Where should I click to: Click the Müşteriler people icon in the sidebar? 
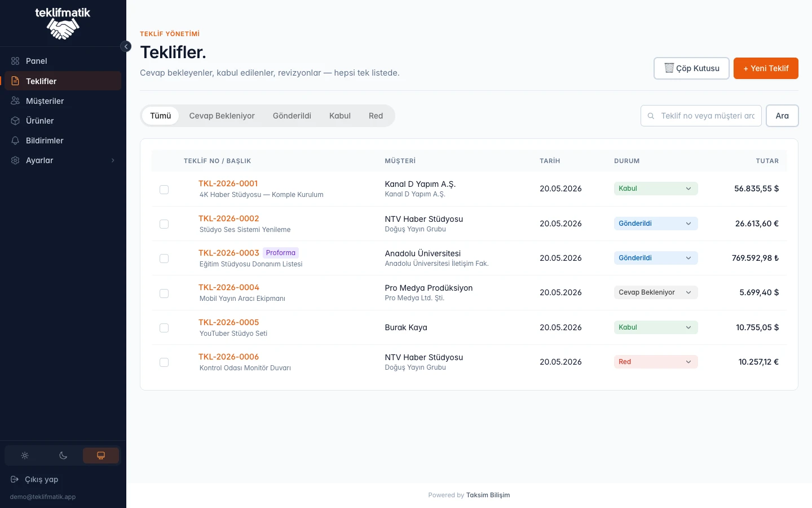pyautogui.click(x=15, y=101)
